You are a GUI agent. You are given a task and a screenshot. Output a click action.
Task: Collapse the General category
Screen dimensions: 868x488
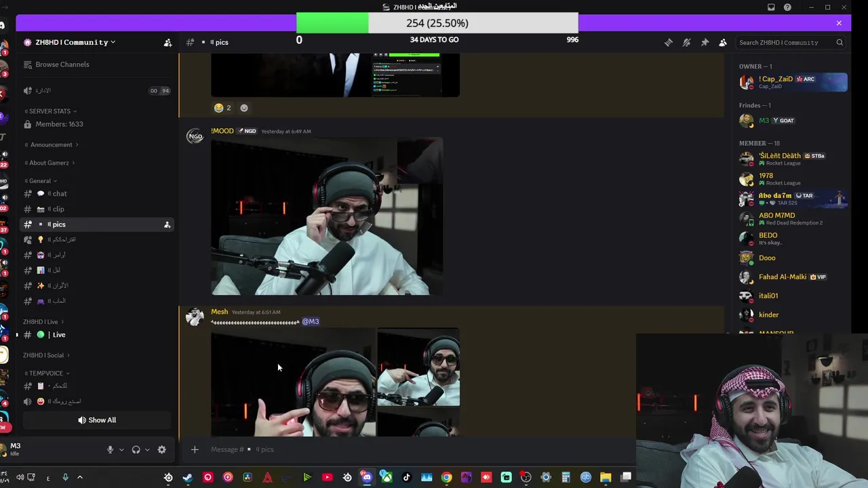pos(41,181)
